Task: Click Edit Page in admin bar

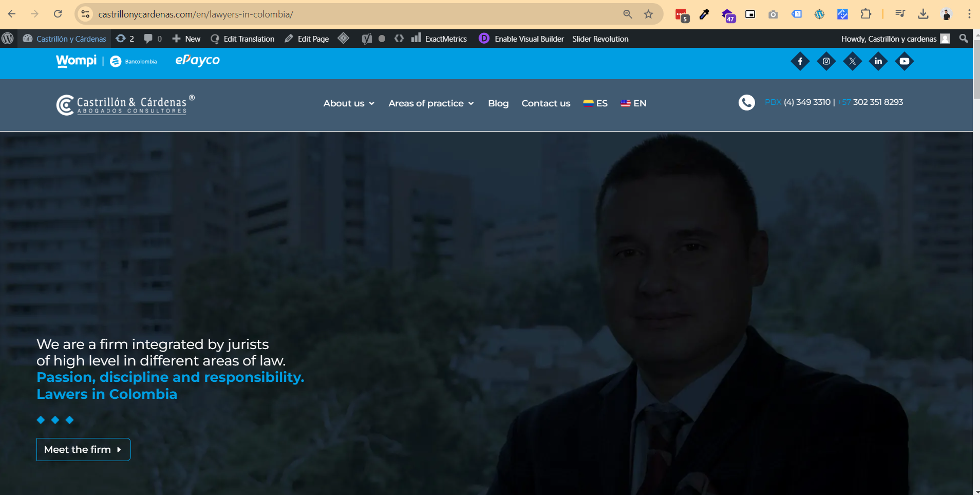Action: [307, 39]
